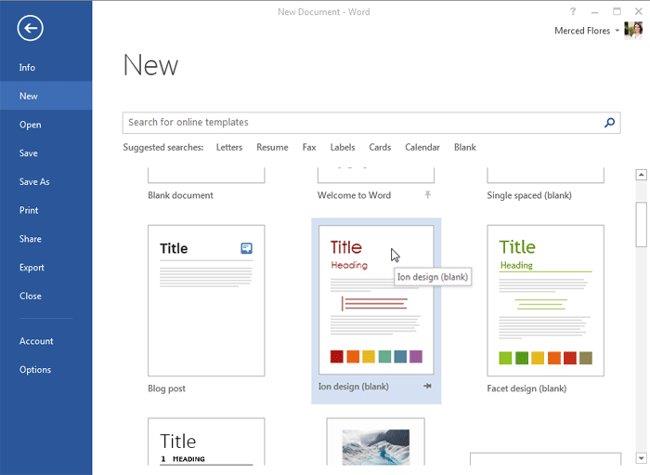This screenshot has width=650, height=475.
Task: Click the Blog post label text
Action: pos(167,388)
